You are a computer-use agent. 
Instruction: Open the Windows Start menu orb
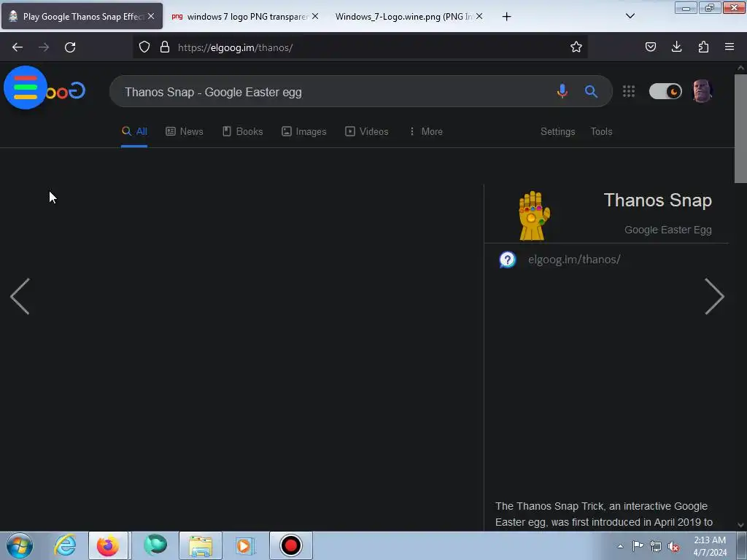[x=20, y=545]
